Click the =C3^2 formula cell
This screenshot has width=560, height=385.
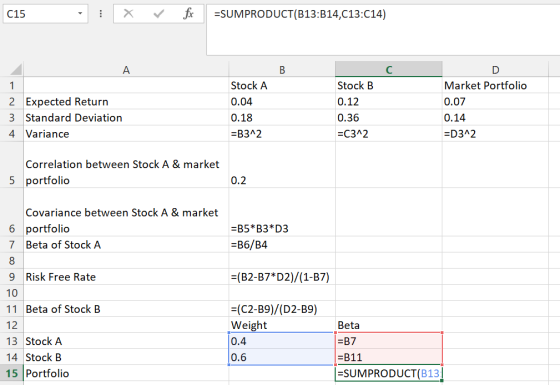point(389,134)
